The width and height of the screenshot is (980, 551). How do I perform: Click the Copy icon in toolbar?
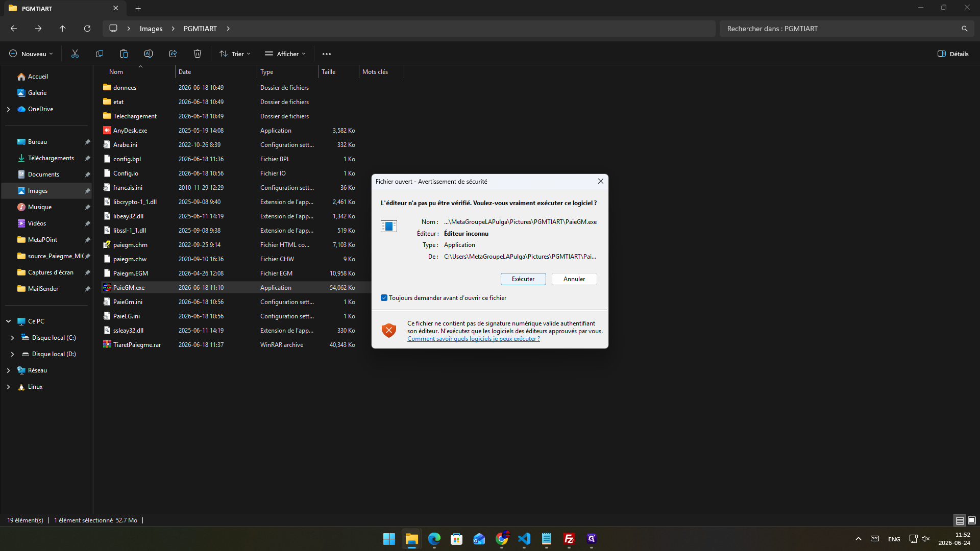point(100,54)
